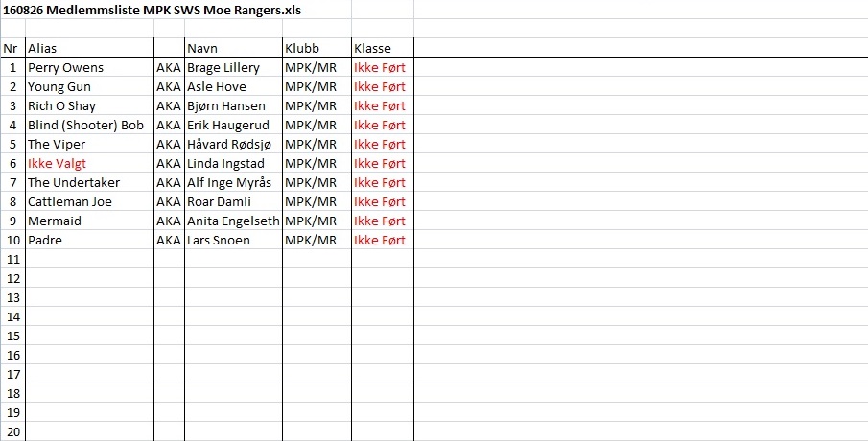Click the Klasse header cell
The image size is (868, 441).
[x=383, y=48]
